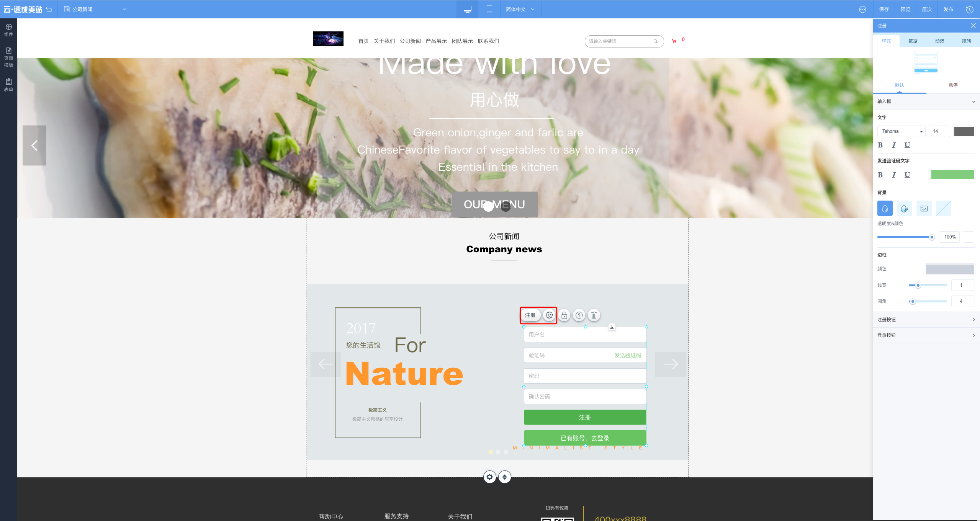The image size is (980, 521).
Task: Open the Tahoma font dropdown
Action: click(x=901, y=131)
